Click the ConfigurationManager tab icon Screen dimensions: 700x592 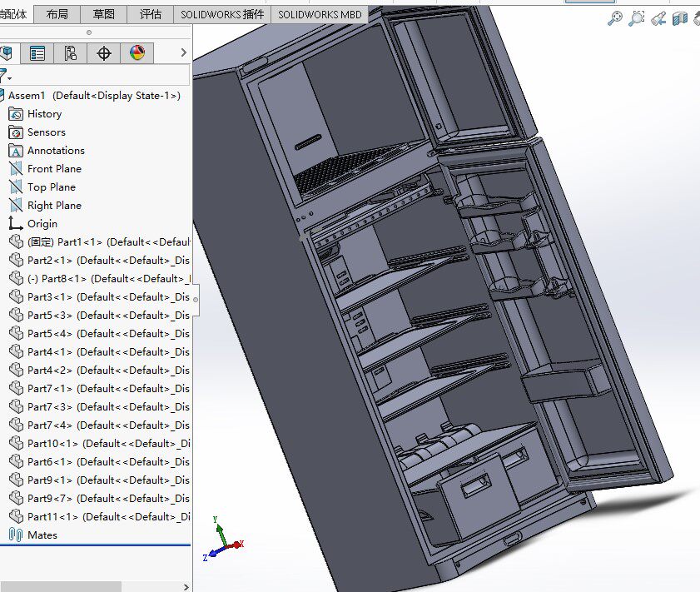point(70,52)
